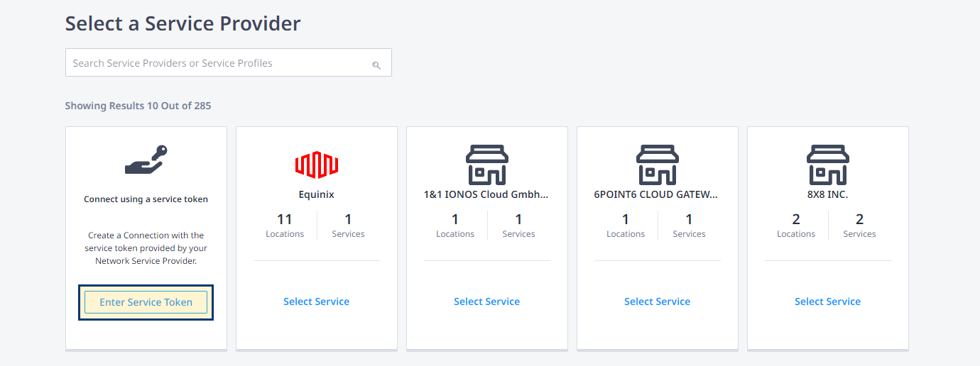Click the Equinix provider name
Viewport: 980px width, 366px height.
pos(317,194)
